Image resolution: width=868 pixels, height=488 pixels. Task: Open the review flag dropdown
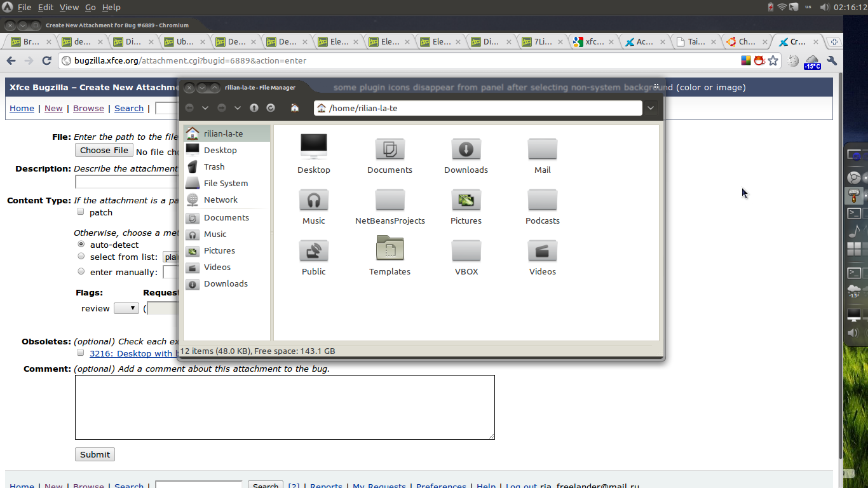click(126, 308)
